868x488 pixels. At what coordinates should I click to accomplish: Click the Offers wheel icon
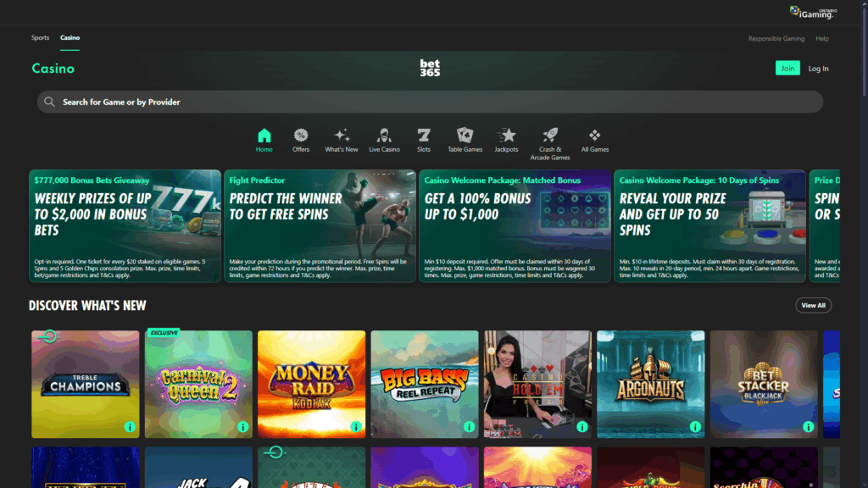coord(301,136)
